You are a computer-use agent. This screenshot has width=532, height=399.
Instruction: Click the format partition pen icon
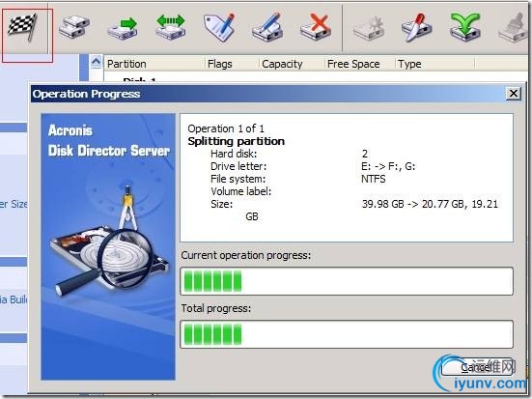[267, 27]
